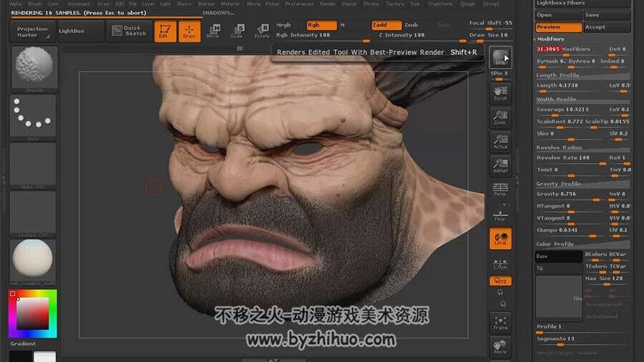Expand the Color Profile curve
The width and height of the screenshot is (644, 362).
coord(582,244)
